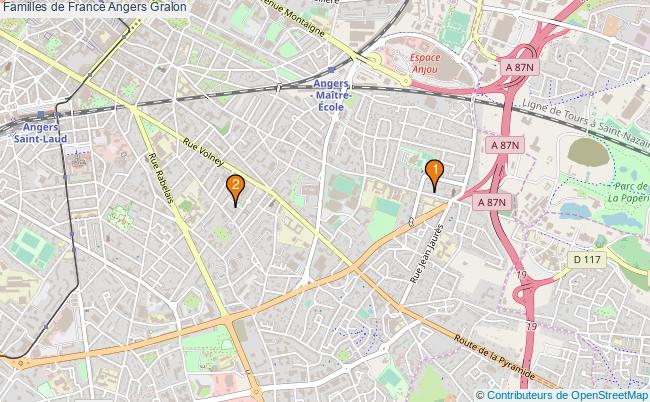Select the A 87N shield near Espace Anjou
This screenshot has height=402, width=650.
coord(520,67)
